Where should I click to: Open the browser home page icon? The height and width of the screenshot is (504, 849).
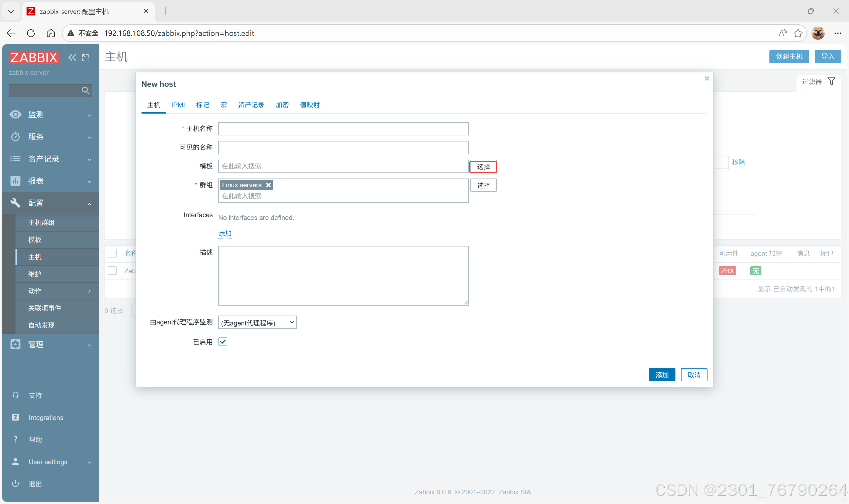(51, 33)
